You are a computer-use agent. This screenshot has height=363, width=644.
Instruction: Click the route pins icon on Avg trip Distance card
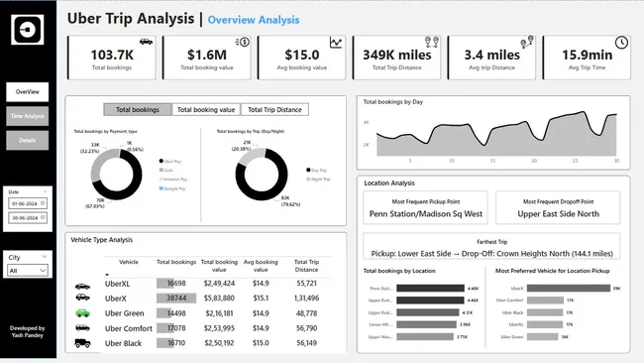(526, 42)
